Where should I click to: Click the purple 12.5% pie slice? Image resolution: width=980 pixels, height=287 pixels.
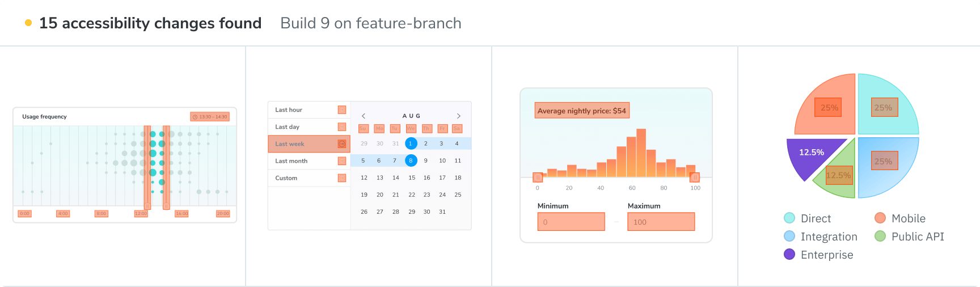tap(809, 154)
